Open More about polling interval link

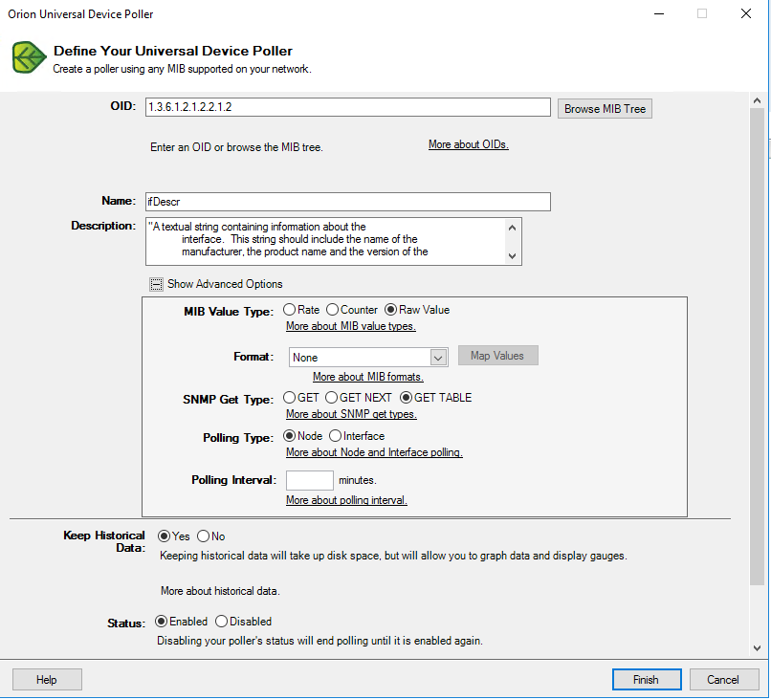(x=346, y=500)
